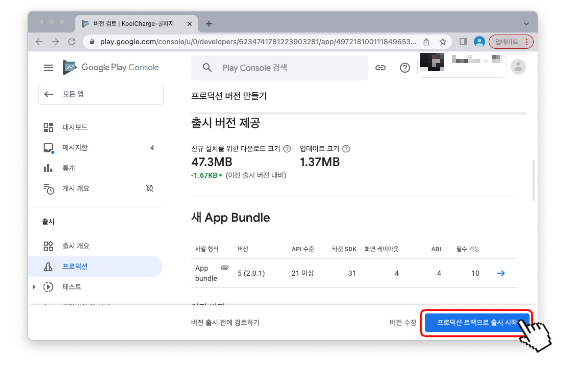Click required features value 10
Screen dimensions: 568x371
[475, 274]
